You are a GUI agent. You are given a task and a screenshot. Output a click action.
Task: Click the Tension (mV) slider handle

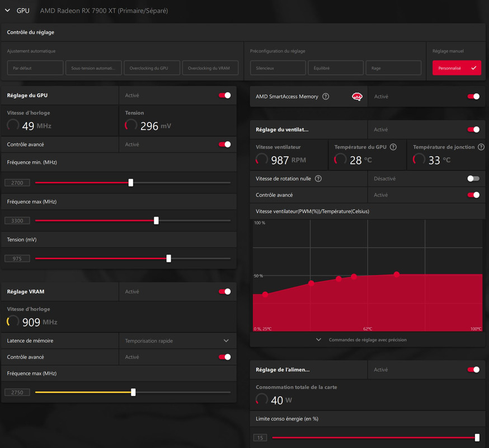(x=169, y=259)
